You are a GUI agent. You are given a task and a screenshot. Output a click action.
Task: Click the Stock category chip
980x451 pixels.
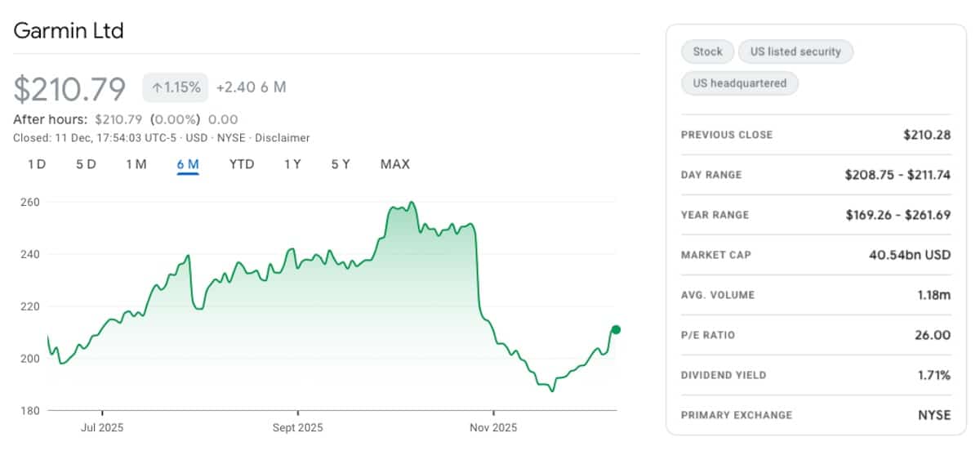(x=707, y=51)
